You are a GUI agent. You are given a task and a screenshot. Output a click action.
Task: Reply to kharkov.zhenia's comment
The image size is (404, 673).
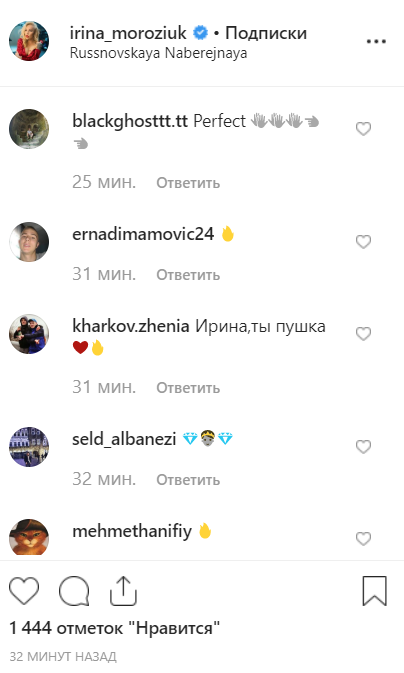(188, 388)
